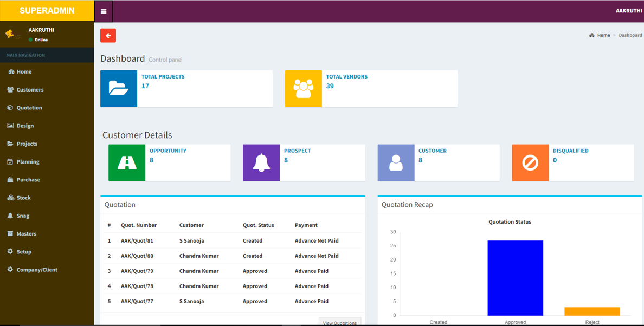The width and height of the screenshot is (644, 326).
Task: Click the purple Prospect bell icon
Action: coord(261,163)
